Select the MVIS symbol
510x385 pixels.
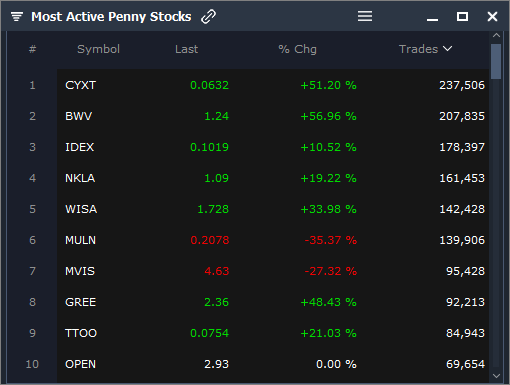point(80,271)
